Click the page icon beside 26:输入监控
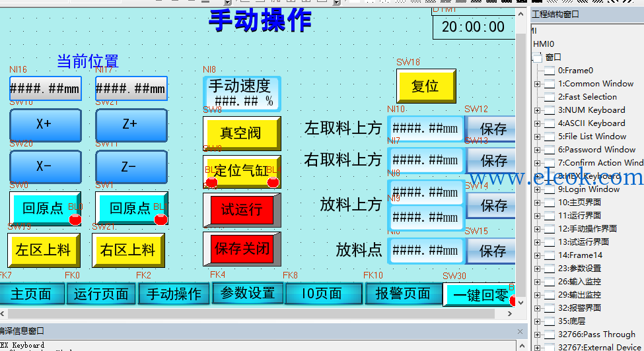The image size is (644, 351). (549, 282)
